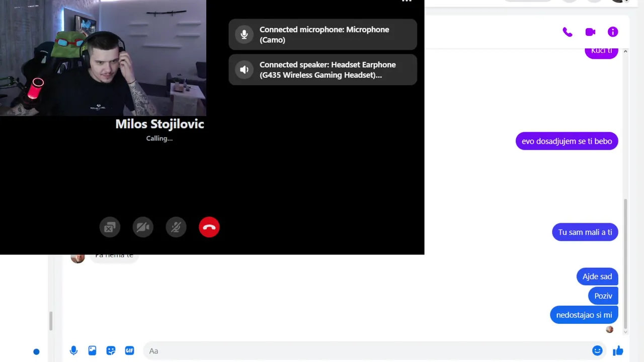Attach a photo to the message
644x362 pixels.
pos(92,351)
